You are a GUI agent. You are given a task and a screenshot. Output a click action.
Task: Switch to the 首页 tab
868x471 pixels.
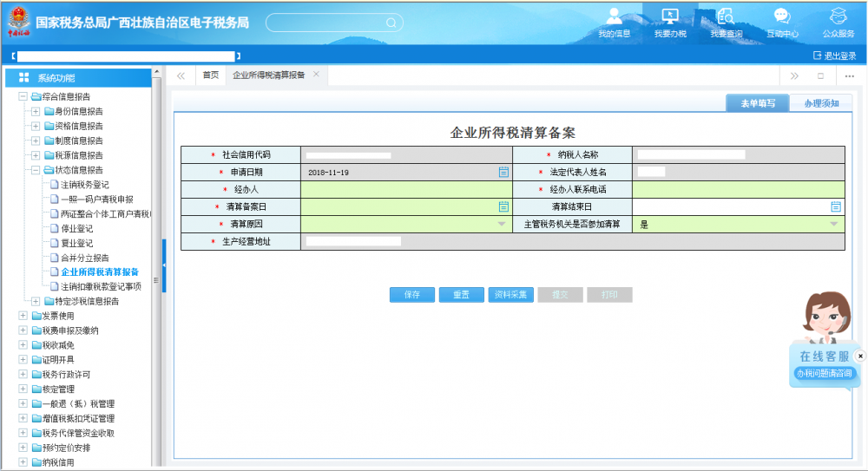coord(211,75)
